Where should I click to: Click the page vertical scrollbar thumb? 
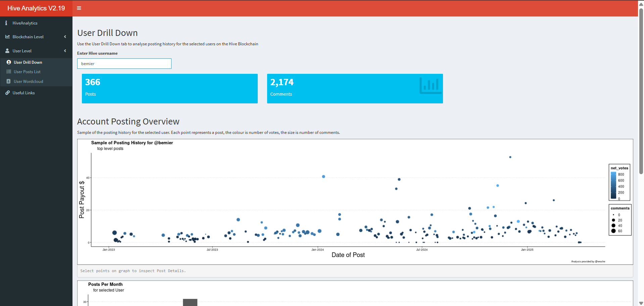(x=641, y=91)
